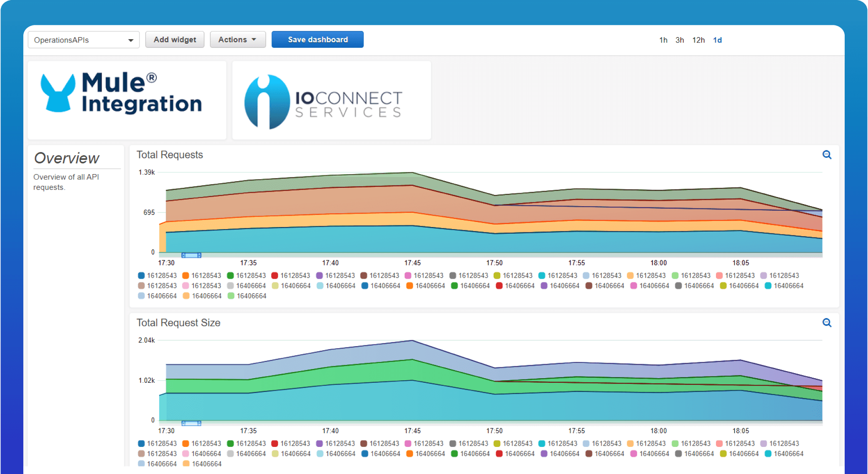Click the time range handle under Total Requests chart
The height and width of the screenshot is (474, 868).
192,255
